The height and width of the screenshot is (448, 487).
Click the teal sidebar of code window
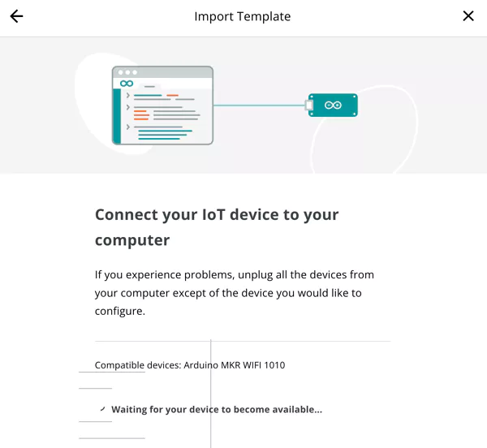[116, 116]
